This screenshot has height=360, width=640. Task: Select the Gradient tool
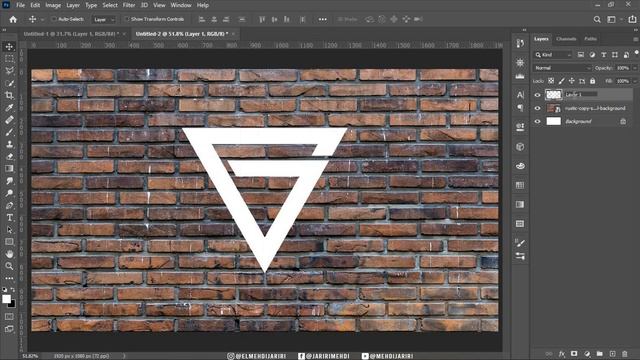point(9,169)
